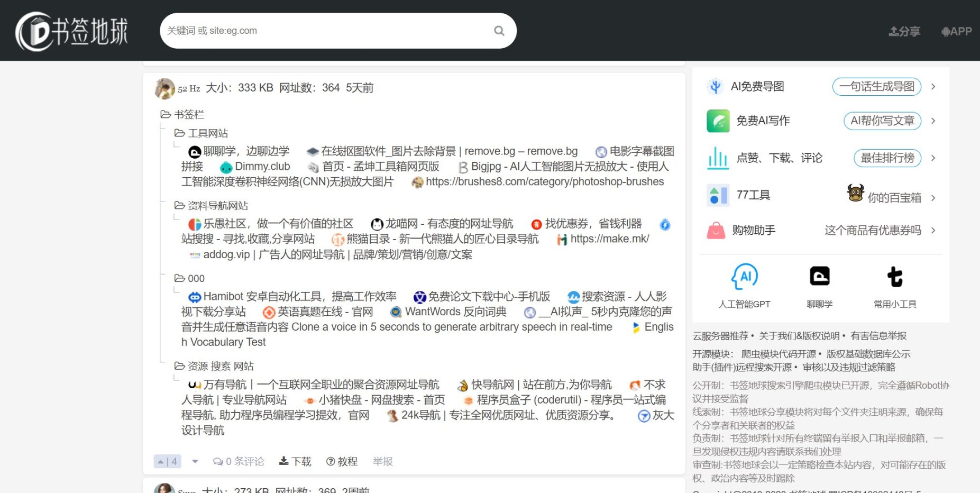Collapse the 资源 搜素 网站 folder
Screen dimensions: 980x493
pos(214,366)
